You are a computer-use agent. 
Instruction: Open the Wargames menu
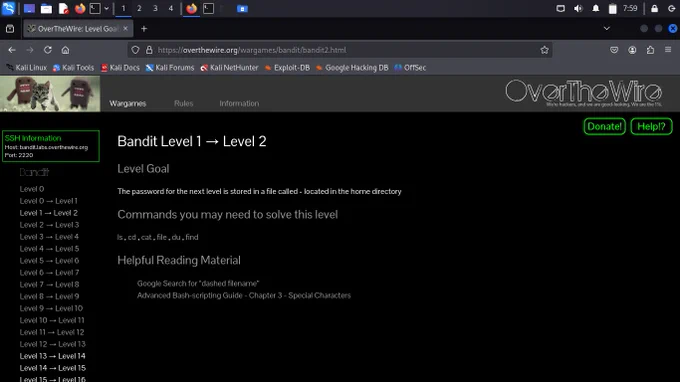(128, 103)
